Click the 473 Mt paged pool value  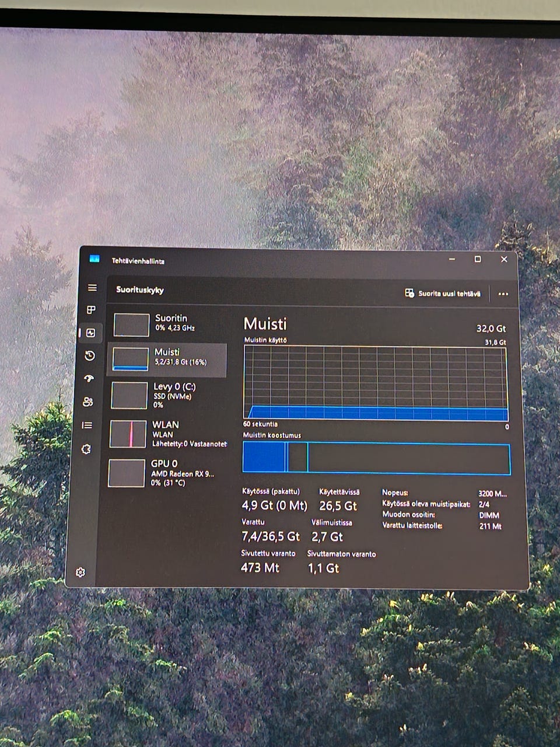[x=260, y=567]
